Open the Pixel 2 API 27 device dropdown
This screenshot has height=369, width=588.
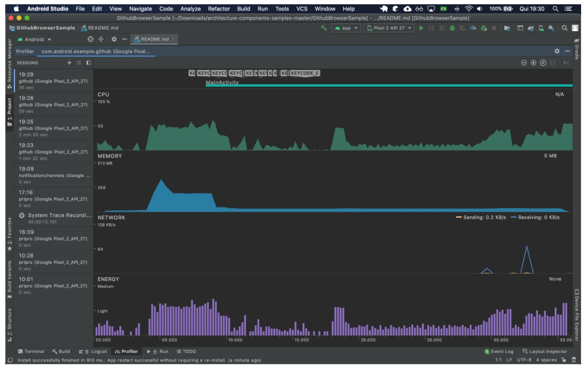[x=389, y=28]
